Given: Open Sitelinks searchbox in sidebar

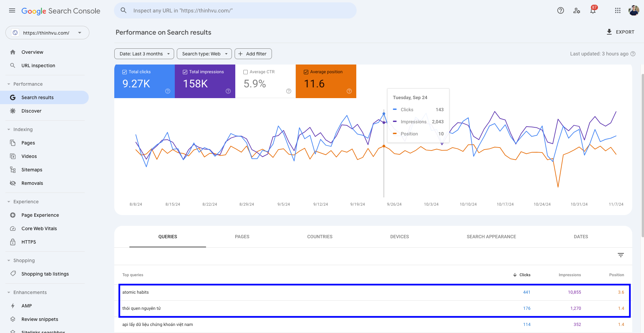Looking at the screenshot, I should click(x=43, y=331).
